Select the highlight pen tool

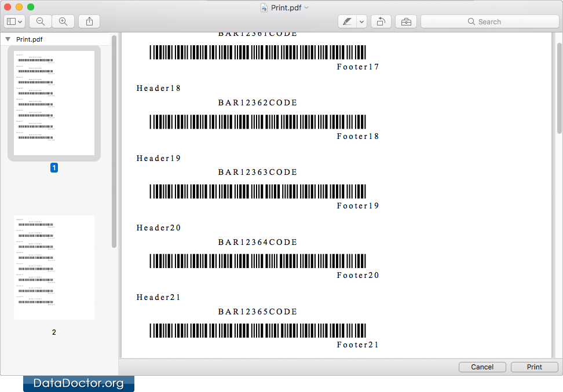[x=347, y=21]
